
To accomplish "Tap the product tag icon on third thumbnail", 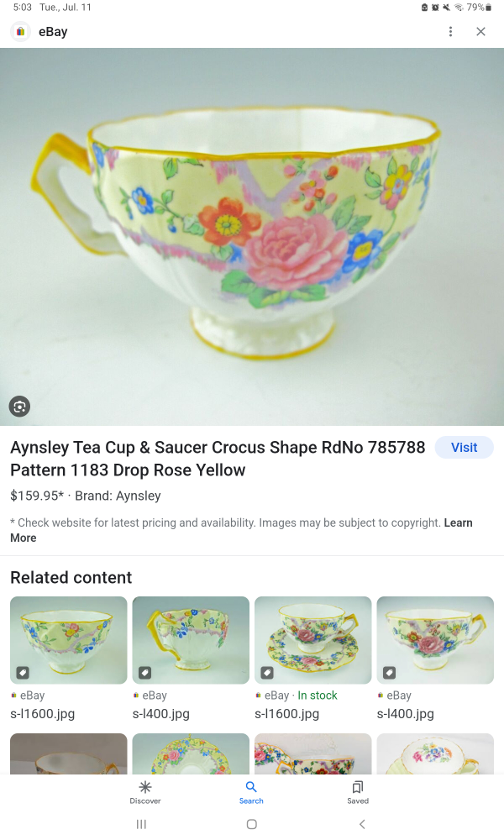I will tap(267, 672).
